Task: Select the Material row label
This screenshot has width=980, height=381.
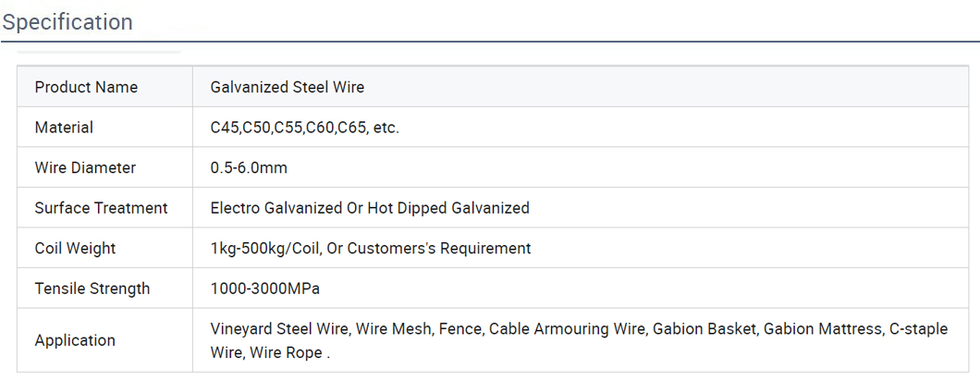Action: [x=64, y=128]
